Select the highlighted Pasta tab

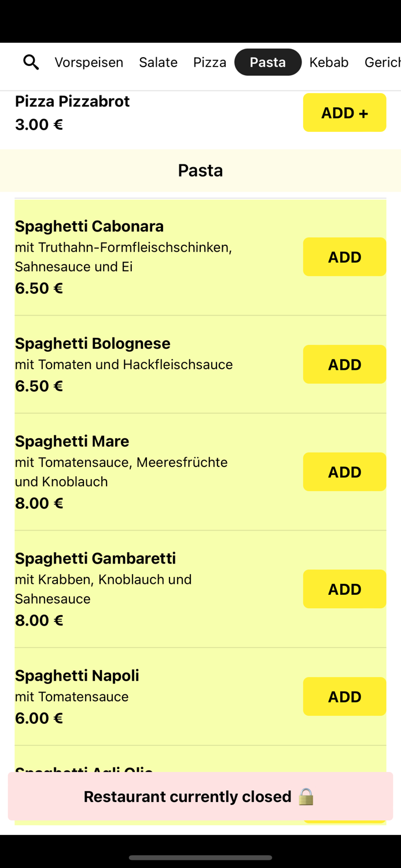pyautogui.click(x=267, y=62)
